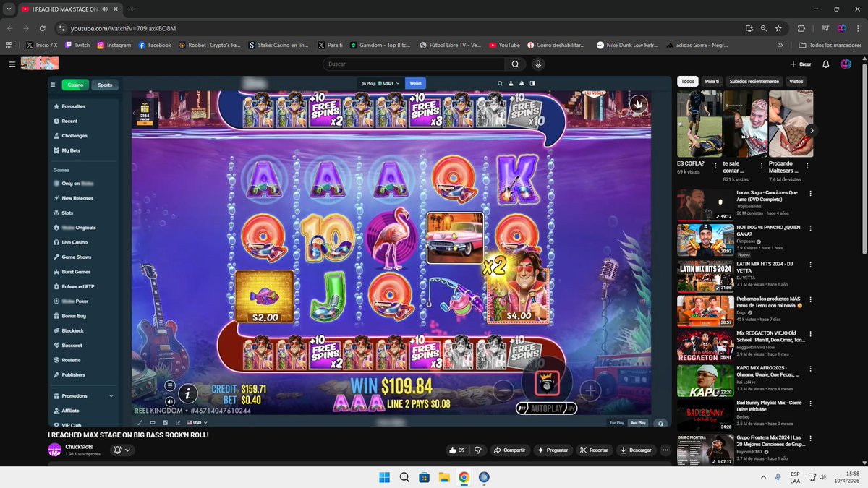Click the browser reload icon
The image size is (868, 488).
[x=43, y=28]
